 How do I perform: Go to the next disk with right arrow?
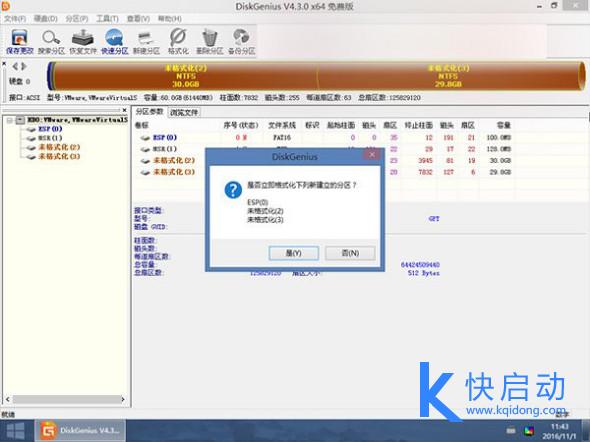point(24,67)
